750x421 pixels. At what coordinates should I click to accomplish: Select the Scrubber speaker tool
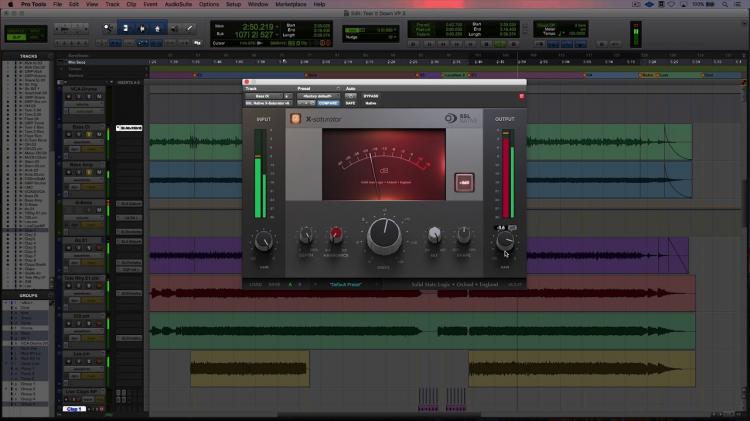[x=174, y=28]
